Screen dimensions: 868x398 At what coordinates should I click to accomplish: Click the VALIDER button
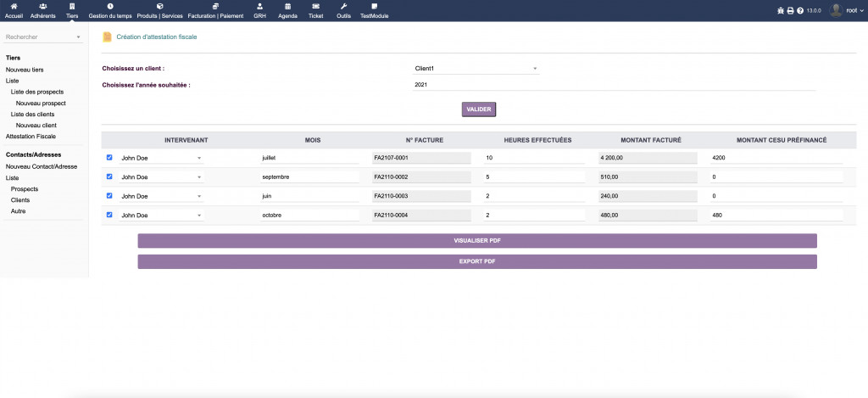pyautogui.click(x=478, y=109)
